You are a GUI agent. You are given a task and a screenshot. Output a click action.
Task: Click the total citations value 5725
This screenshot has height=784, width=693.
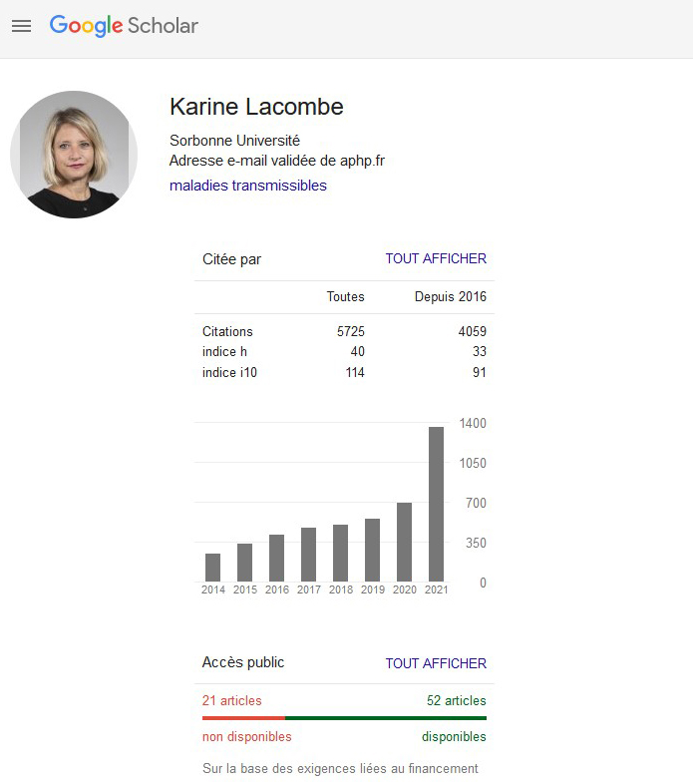coord(351,331)
